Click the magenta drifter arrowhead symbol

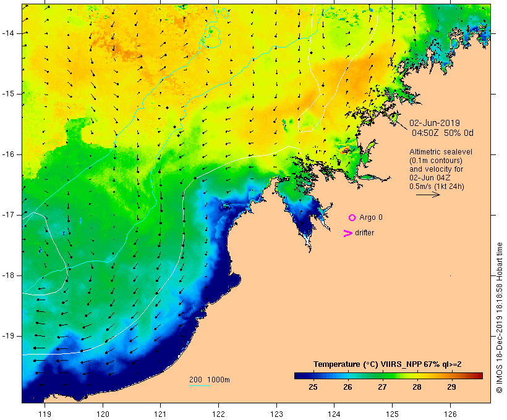click(348, 233)
